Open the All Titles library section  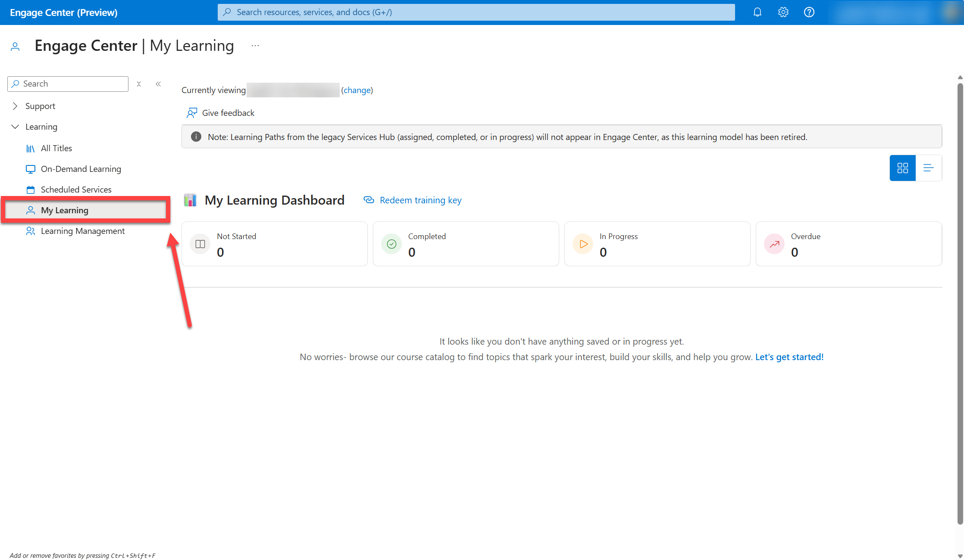point(56,148)
